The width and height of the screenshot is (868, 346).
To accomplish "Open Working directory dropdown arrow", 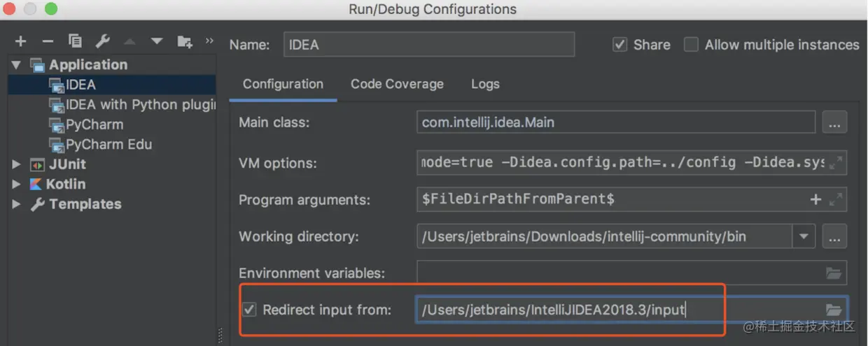I will coord(804,236).
